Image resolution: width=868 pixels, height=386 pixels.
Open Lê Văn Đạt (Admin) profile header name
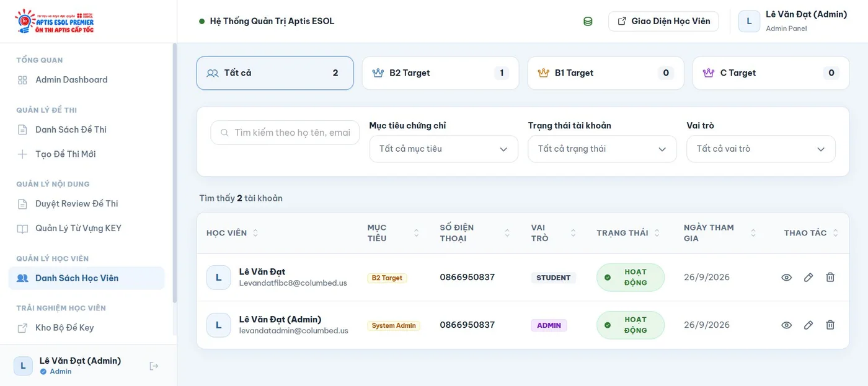click(x=806, y=14)
